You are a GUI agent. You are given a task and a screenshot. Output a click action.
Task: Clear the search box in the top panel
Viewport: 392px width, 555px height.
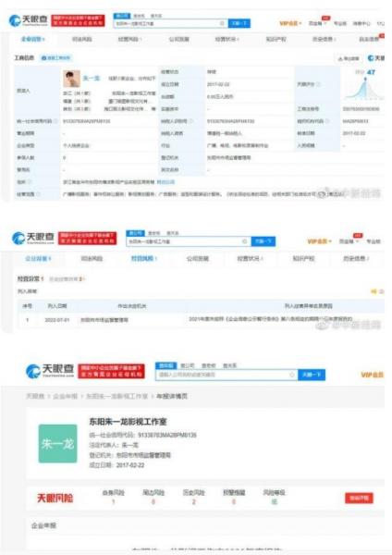tap(222, 23)
